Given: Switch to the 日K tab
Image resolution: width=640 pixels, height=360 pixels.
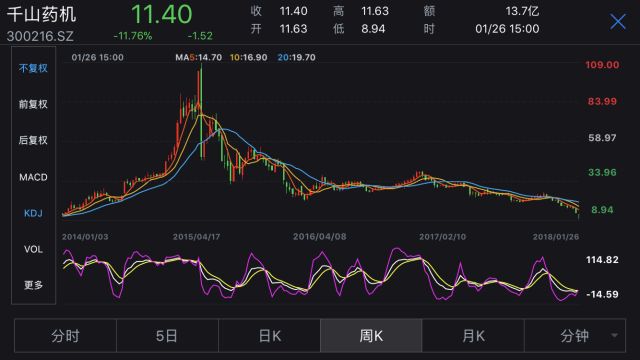Looking at the screenshot, I should point(269,336).
